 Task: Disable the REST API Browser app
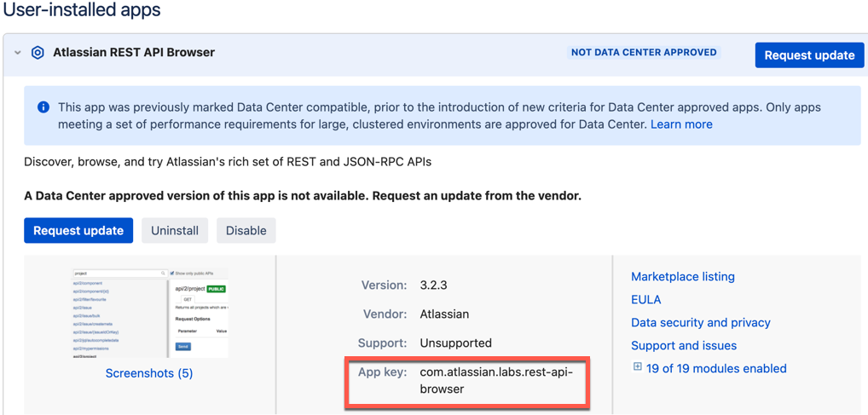pyautogui.click(x=246, y=230)
